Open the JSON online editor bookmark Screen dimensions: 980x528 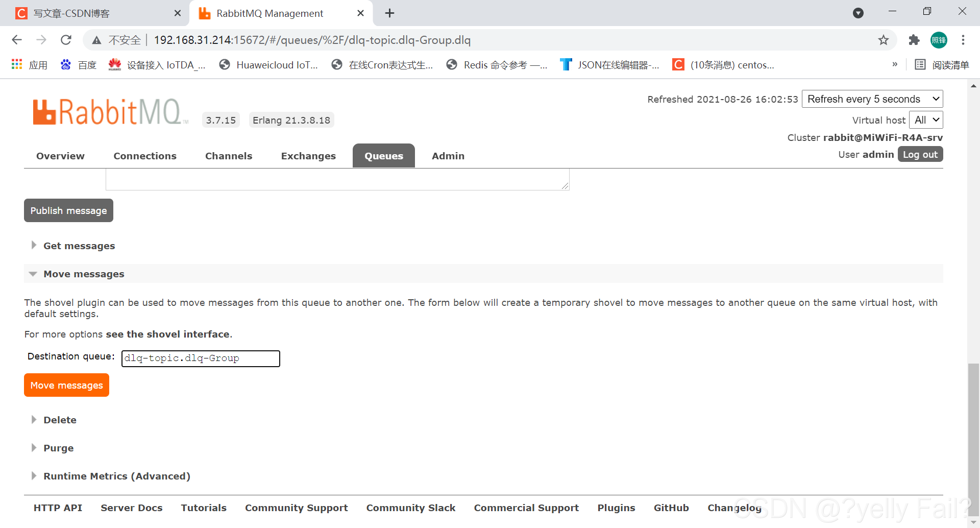coord(609,65)
